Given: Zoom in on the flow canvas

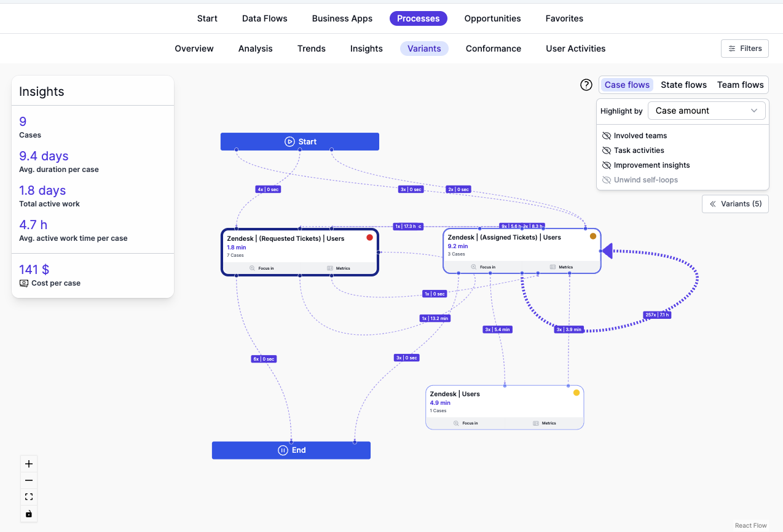Looking at the screenshot, I should pos(28,464).
